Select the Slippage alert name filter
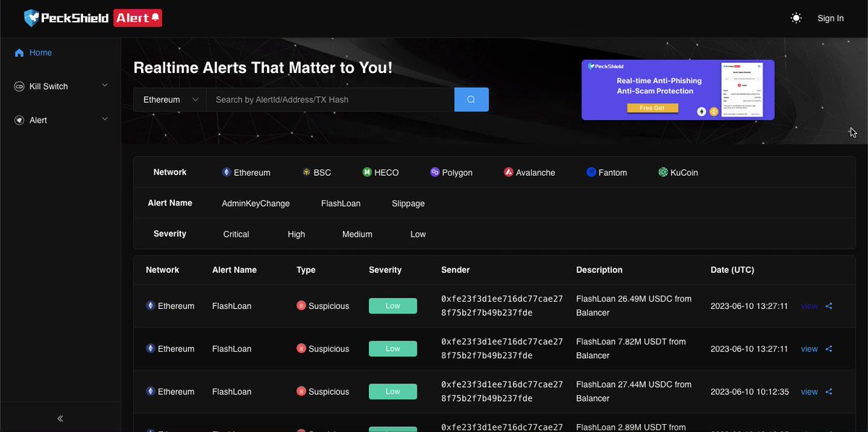This screenshot has width=868, height=432. pyautogui.click(x=409, y=204)
